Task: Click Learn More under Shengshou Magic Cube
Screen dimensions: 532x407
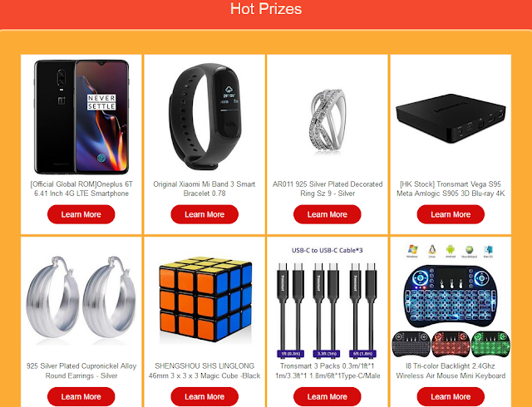Action: (x=204, y=396)
